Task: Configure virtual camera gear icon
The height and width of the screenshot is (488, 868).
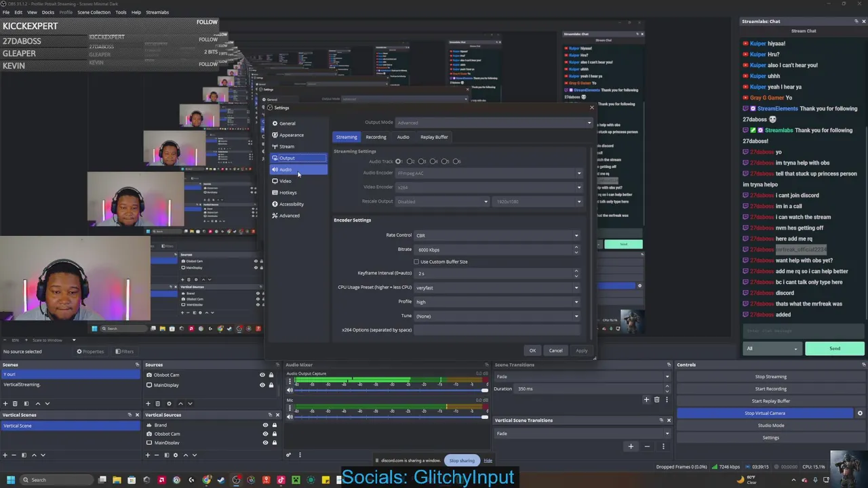Action: (x=860, y=413)
